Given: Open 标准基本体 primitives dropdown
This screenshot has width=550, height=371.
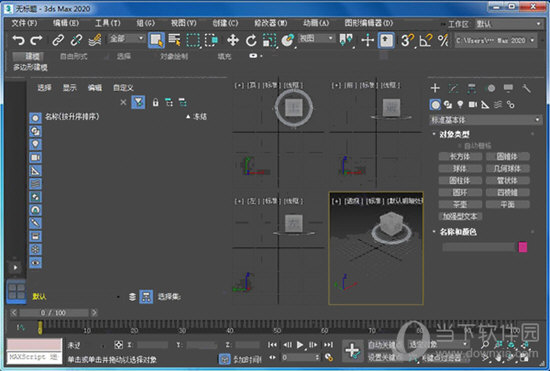Looking at the screenshot, I should [x=486, y=120].
